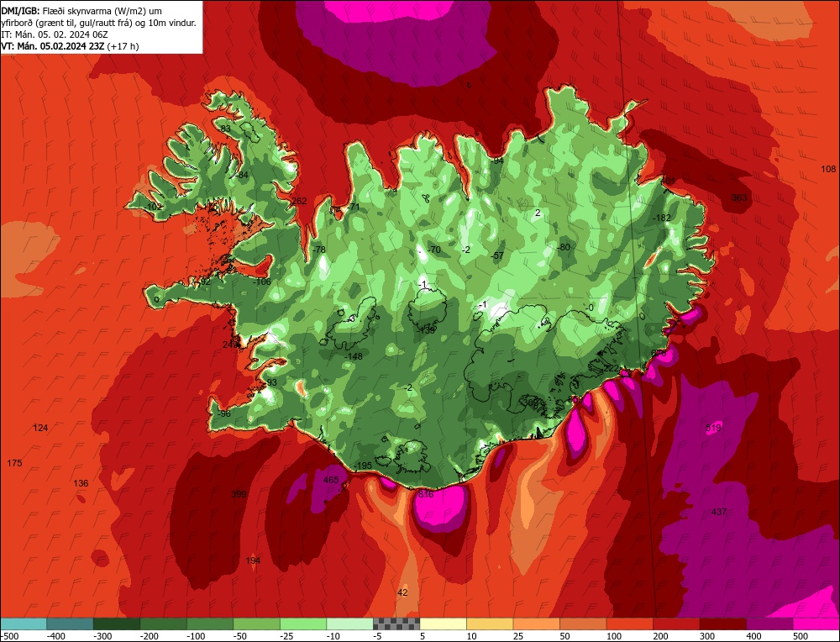The image size is (840, 642).
Task: Select the magenta above-500 legend swatch
Action: pos(816,624)
